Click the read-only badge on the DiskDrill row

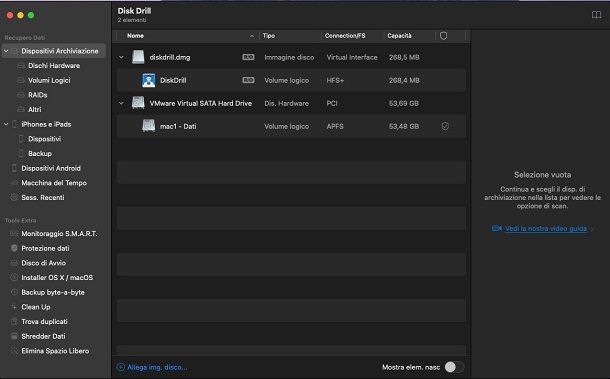pyautogui.click(x=248, y=80)
